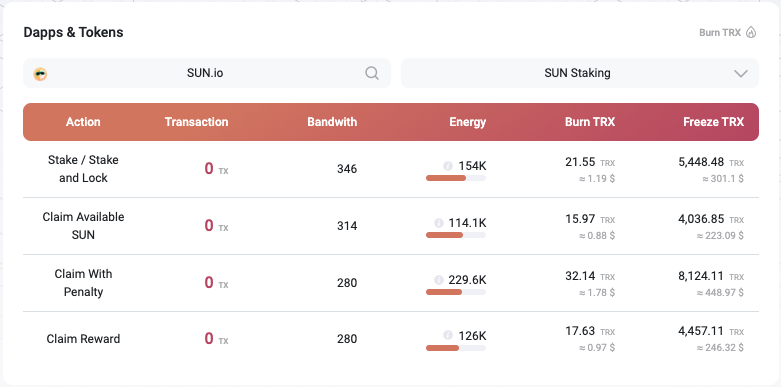This screenshot has width=781, height=387.
Task: Click info icon beside 114.1K energy
Action: 439,223
